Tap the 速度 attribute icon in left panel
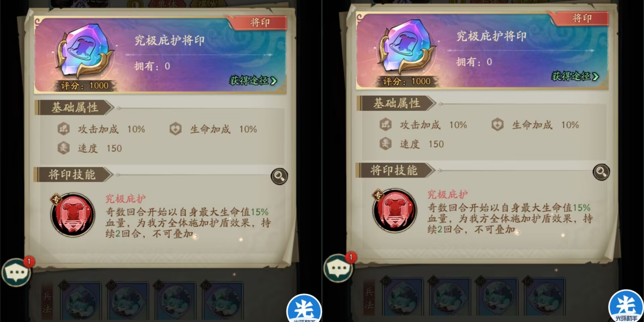Viewport: 644px width, 322px height. pos(63,148)
